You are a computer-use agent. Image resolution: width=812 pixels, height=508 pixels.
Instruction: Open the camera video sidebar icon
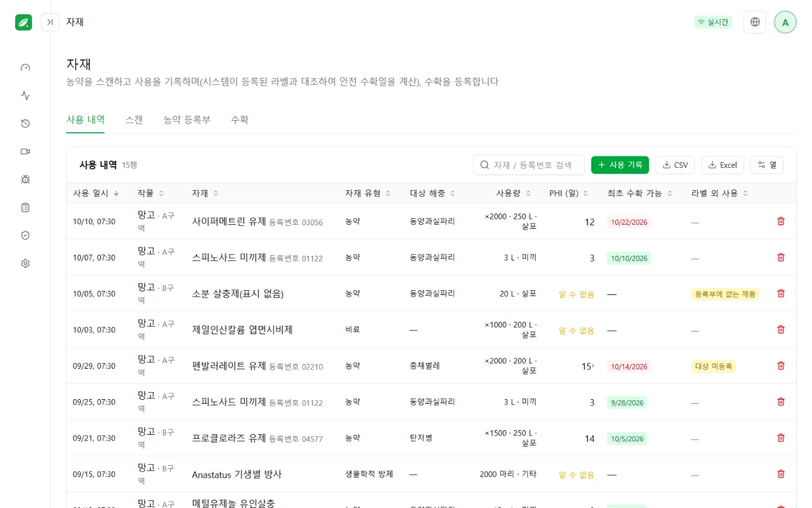25,152
